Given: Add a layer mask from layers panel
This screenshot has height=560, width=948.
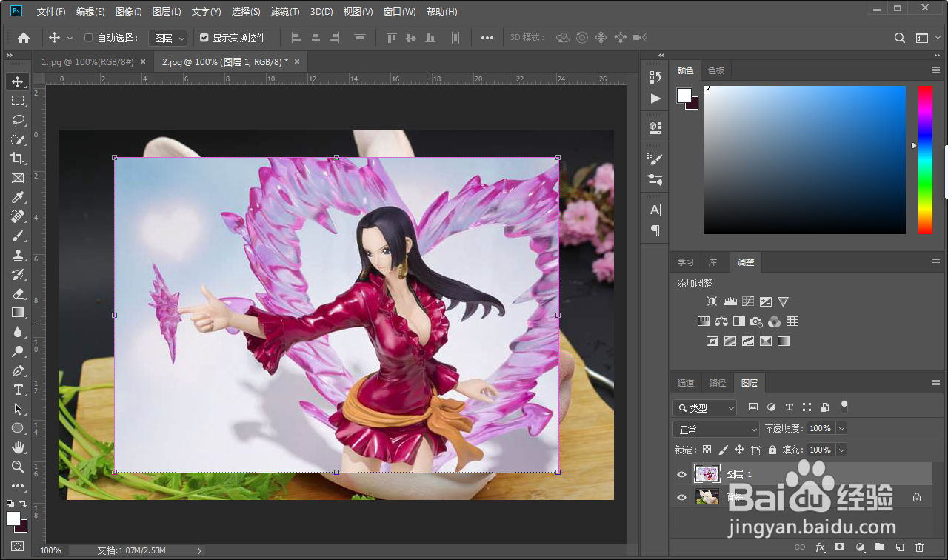Looking at the screenshot, I should [839, 547].
